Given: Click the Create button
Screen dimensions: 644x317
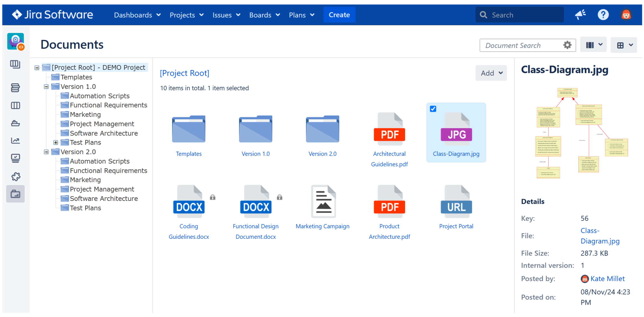Looking at the screenshot, I should (x=339, y=15).
